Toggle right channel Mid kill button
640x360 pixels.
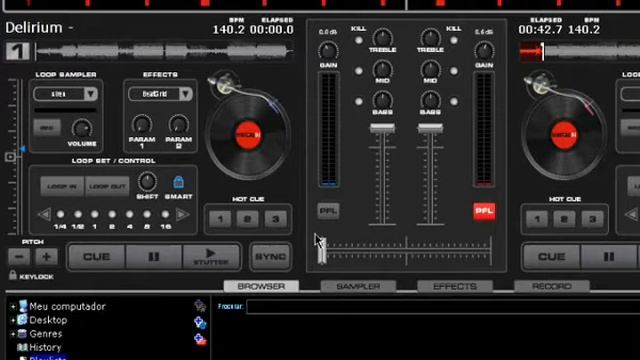point(453,71)
